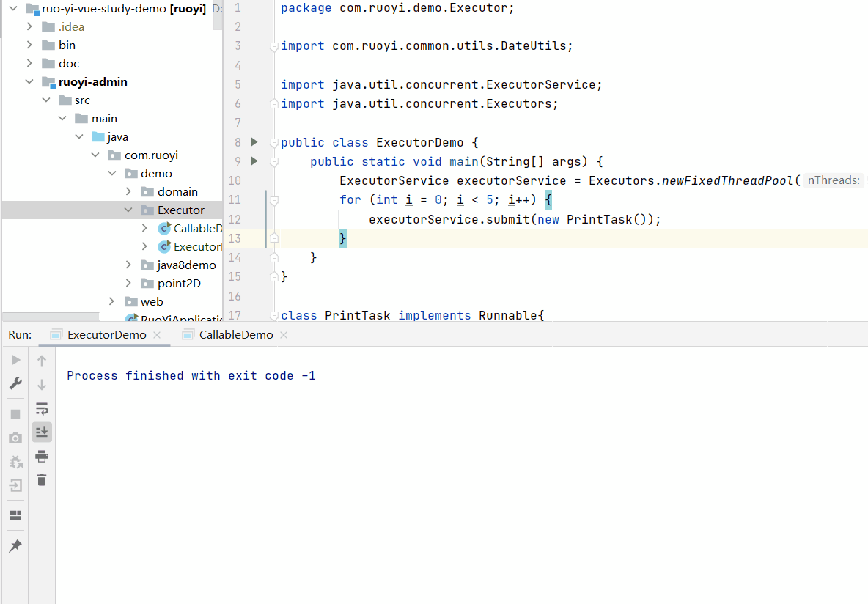Click the run gutter arrow beside ExecutorDemo class
The width and height of the screenshot is (868, 604).
(254, 142)
